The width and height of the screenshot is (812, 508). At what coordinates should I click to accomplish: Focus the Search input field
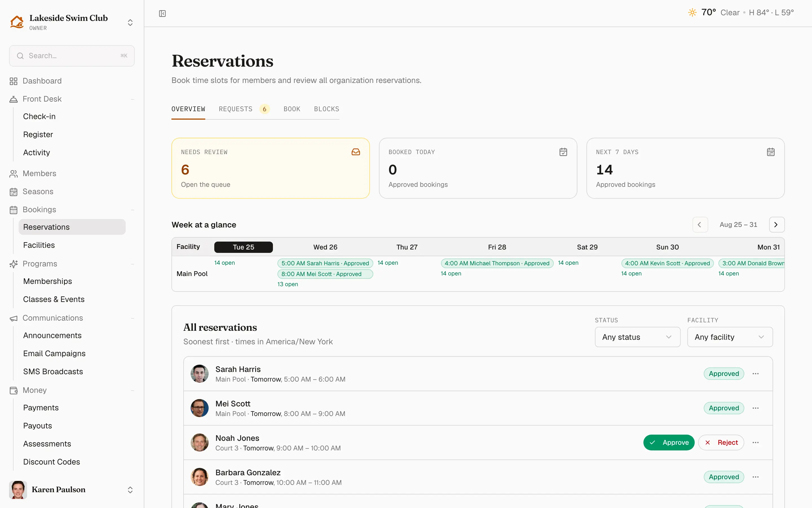(72, 56)
